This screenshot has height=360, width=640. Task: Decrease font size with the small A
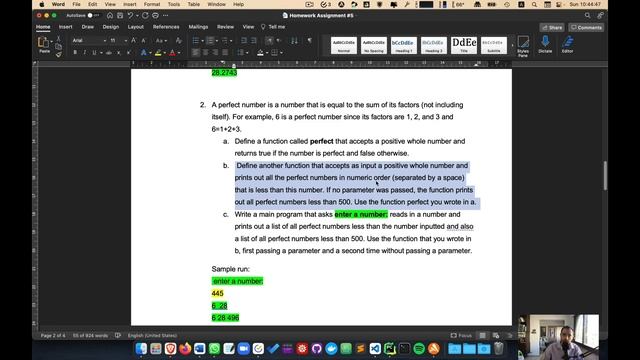click(x=144, y=40)
